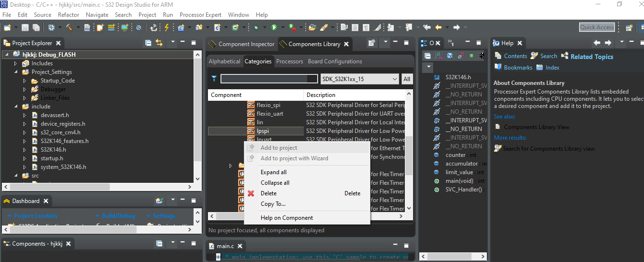Toggle Skip All Breakpoints icon
The height and width of the screenshot is (262, 644).
click(138, 27)
